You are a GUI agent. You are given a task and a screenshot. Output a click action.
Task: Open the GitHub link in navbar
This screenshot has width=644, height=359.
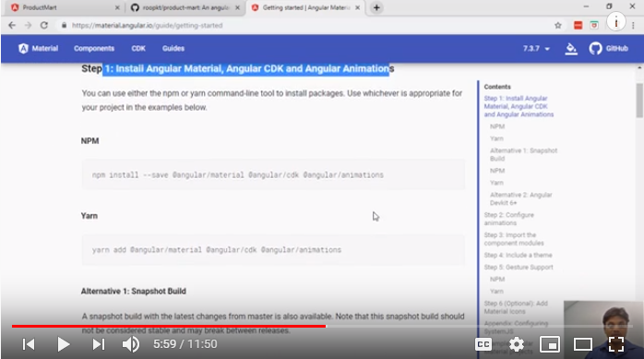tap(608, 49)
